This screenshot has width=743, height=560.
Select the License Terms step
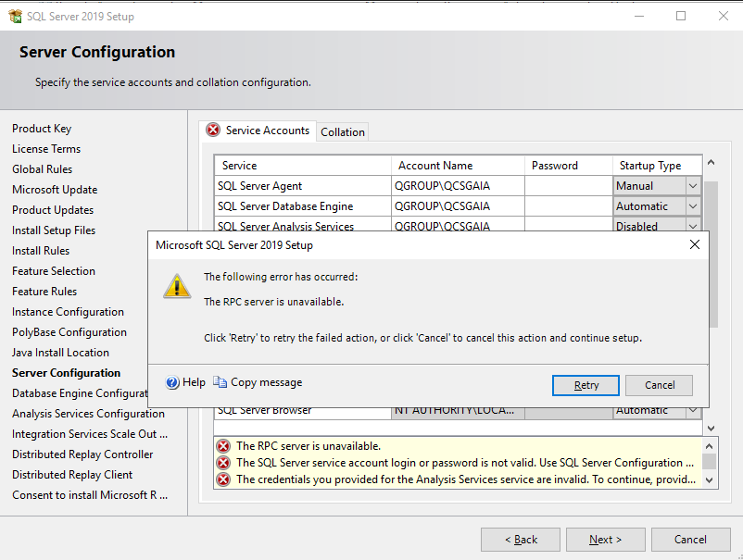click(x=46, y=149)
